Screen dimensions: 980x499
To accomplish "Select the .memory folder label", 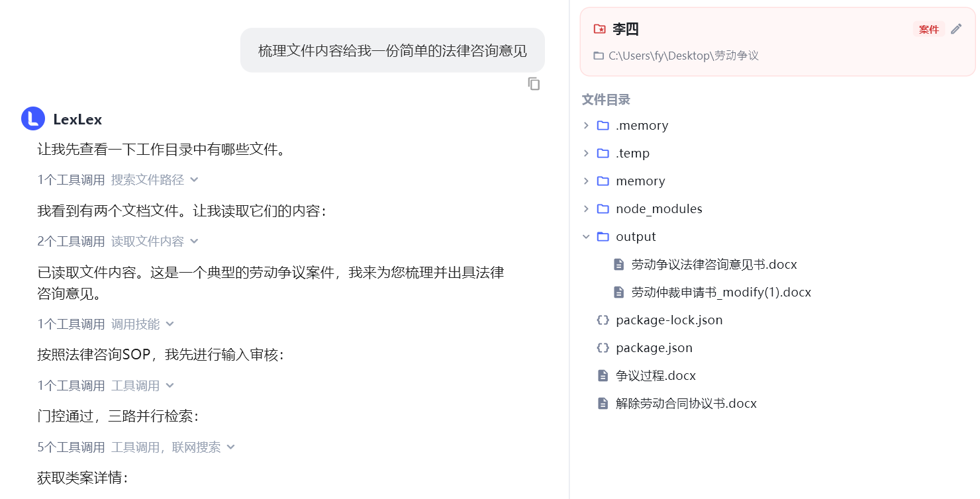I will point(642,126).
